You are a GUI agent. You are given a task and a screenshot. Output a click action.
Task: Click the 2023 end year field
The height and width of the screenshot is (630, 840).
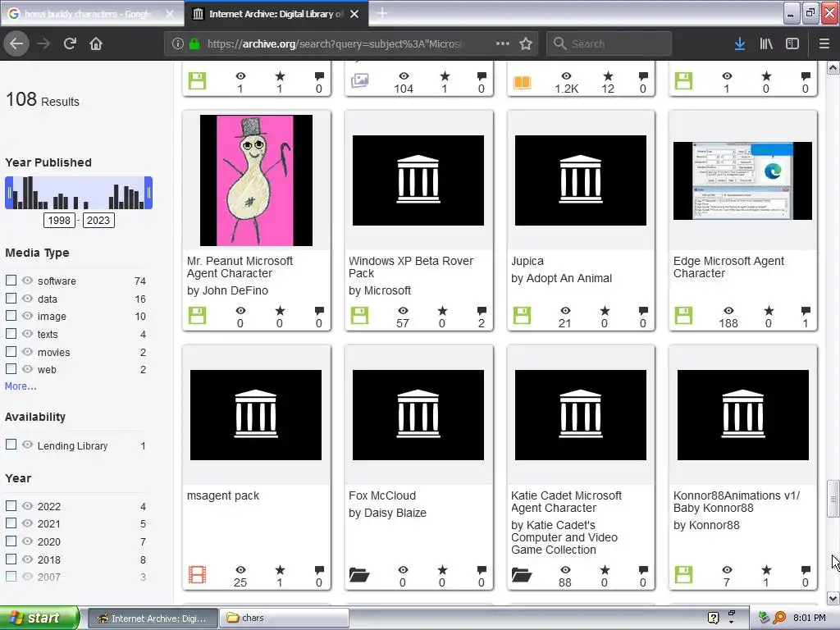point(98,220)
